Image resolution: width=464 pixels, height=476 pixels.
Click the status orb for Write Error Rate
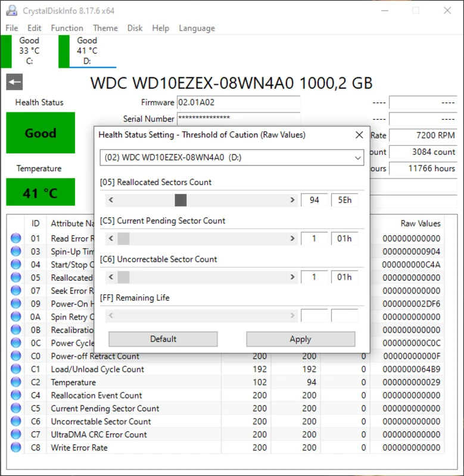click(x=16, y=448)
